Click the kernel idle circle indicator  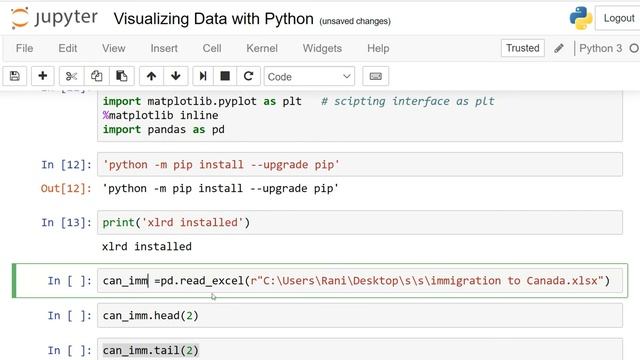[634, 49]
